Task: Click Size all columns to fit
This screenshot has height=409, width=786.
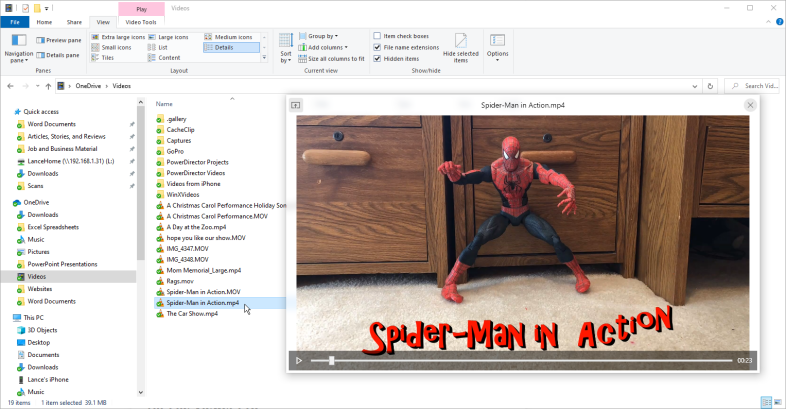Action: click(331, 59)
